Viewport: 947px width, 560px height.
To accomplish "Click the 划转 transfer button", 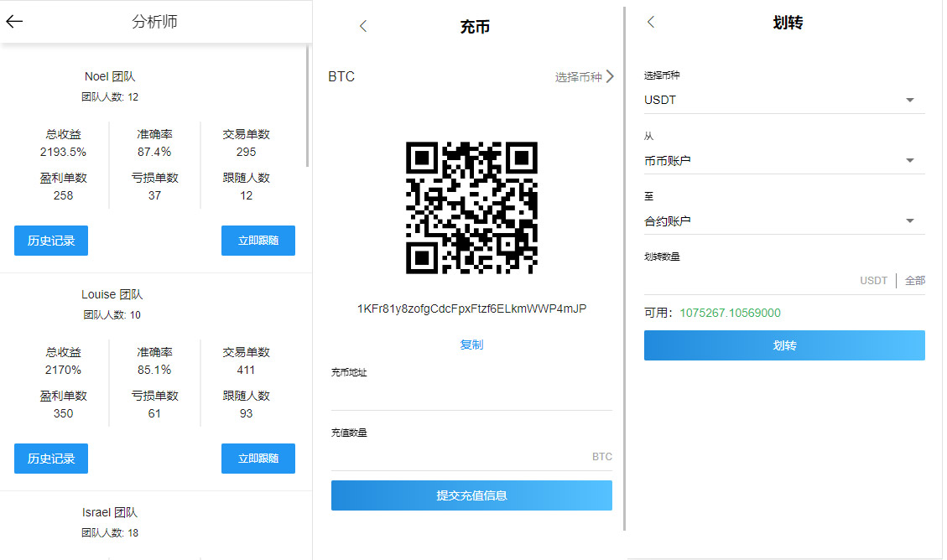I will coord(784,345).
